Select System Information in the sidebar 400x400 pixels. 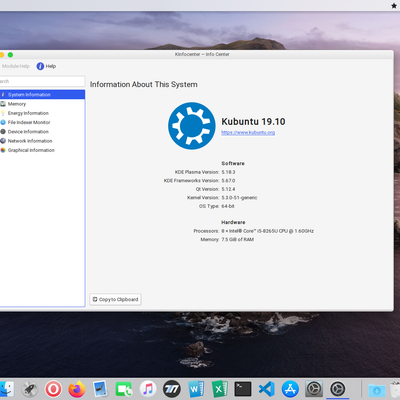click(x=42, y=95)
